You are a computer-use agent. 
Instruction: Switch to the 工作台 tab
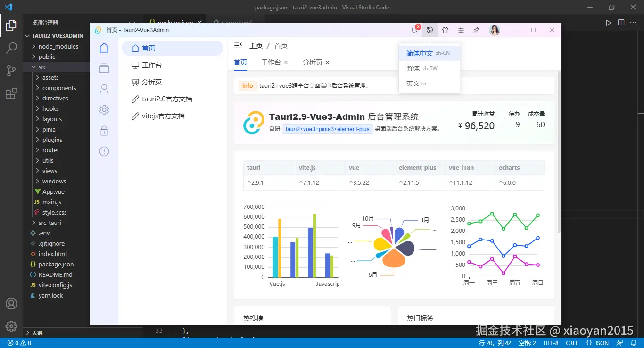pyautogui.click(x=272, y=62)
